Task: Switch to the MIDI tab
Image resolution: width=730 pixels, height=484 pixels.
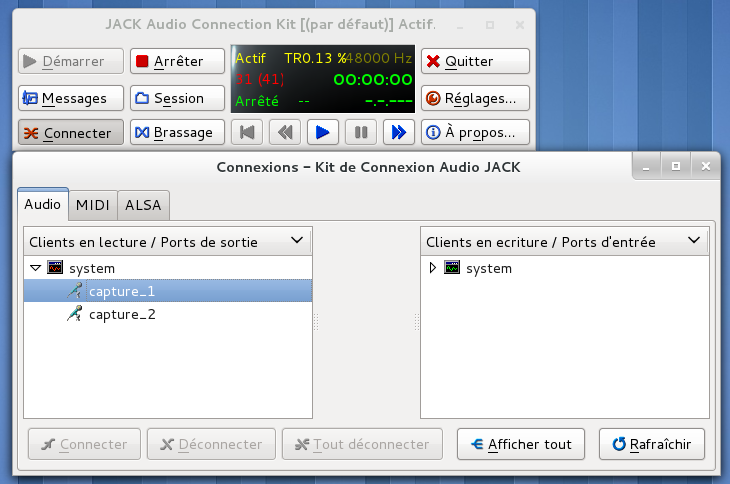Action: (93, 205)
